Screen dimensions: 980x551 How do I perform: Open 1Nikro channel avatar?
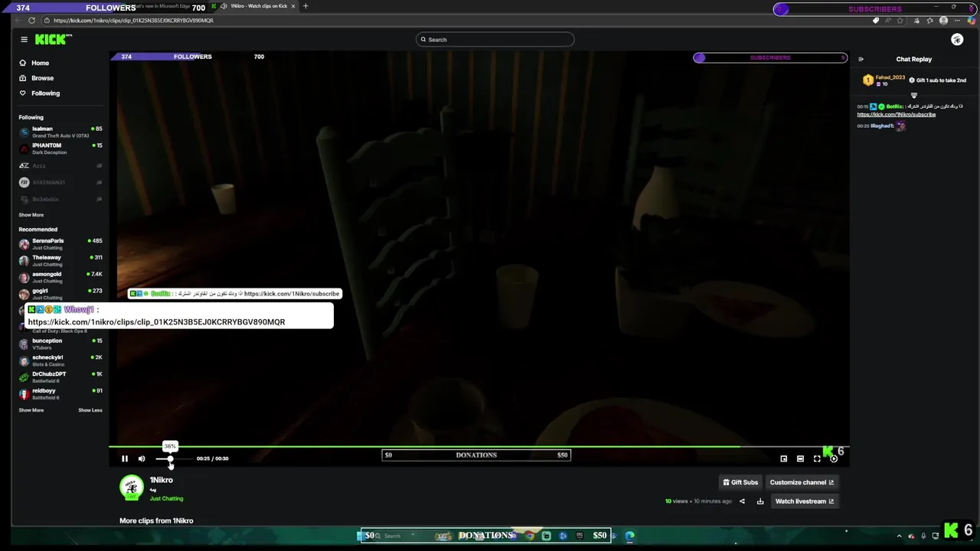tap(132, 487)
